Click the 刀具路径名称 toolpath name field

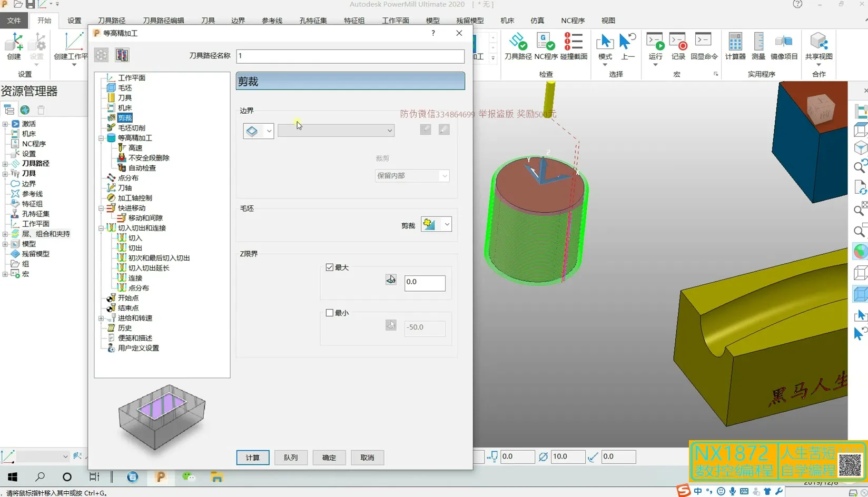click(x=350, y=56)
